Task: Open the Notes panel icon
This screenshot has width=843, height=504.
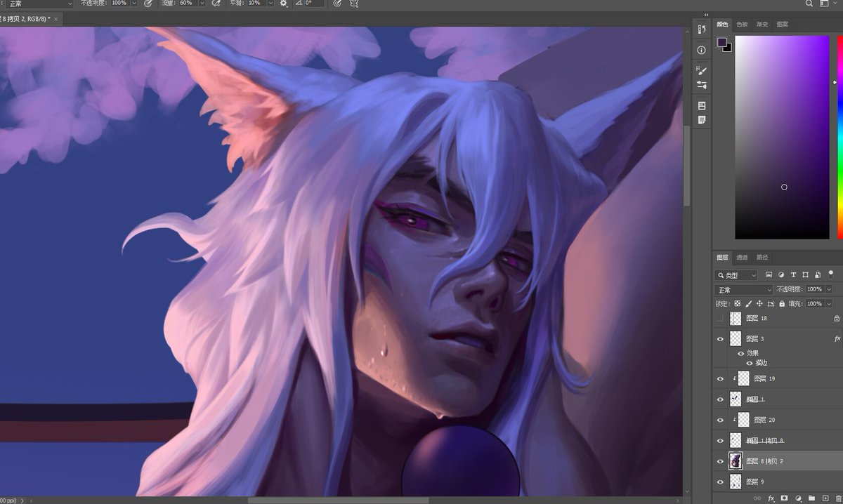Action: click(x=701, y=120)
